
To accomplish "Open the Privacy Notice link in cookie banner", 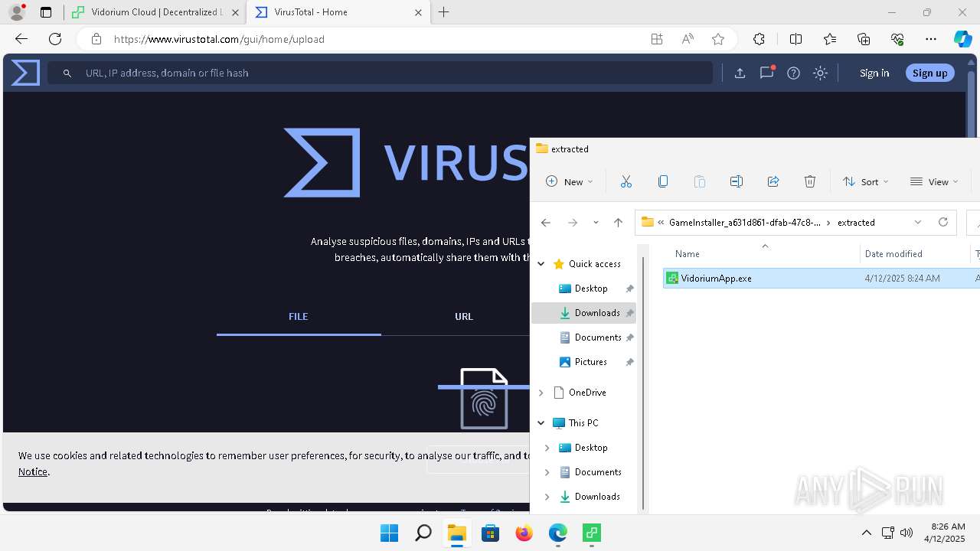I will (33, 471).
